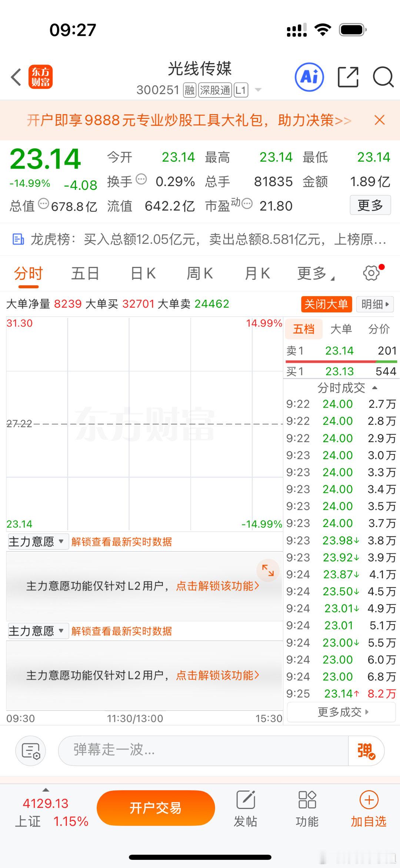Switch to the 周K tab

click(200, 274)
